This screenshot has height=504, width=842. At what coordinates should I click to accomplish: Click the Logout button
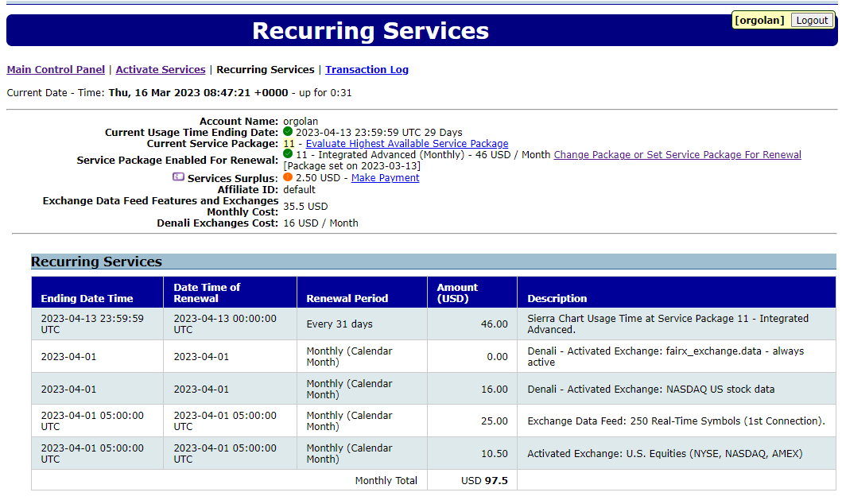pyautogui.click(x=812, y=21)
